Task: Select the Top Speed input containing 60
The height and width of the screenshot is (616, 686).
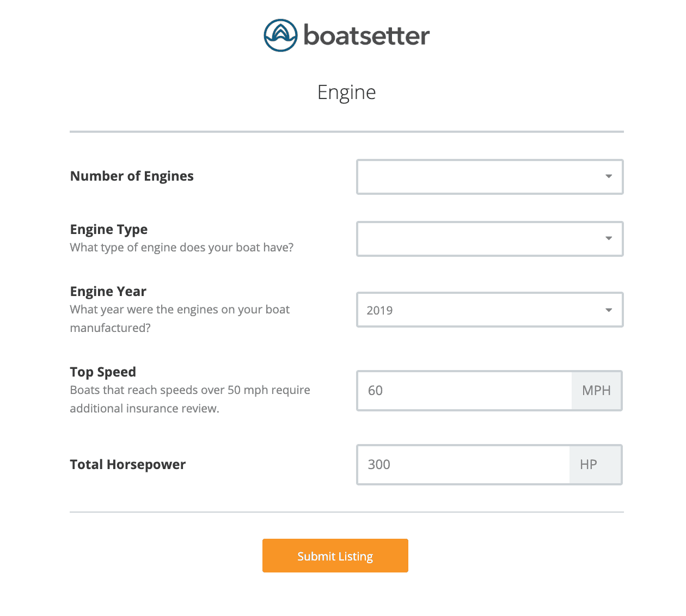Action: (x=463, y=390)
